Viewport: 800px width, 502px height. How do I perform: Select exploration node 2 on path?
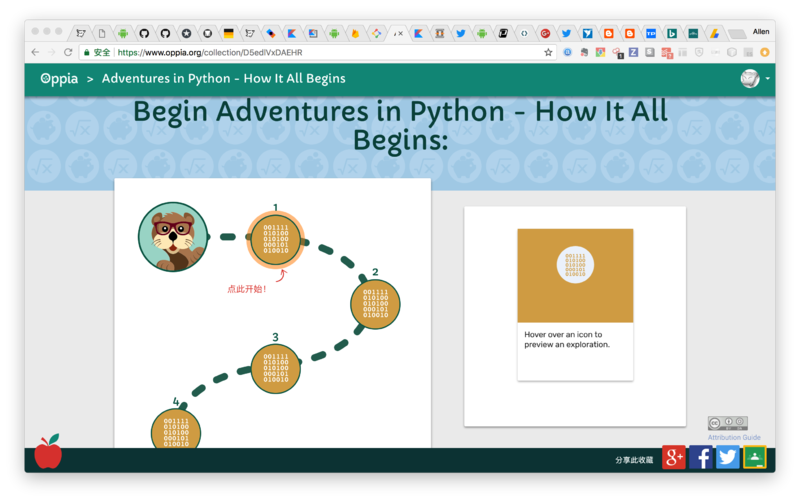375,304
